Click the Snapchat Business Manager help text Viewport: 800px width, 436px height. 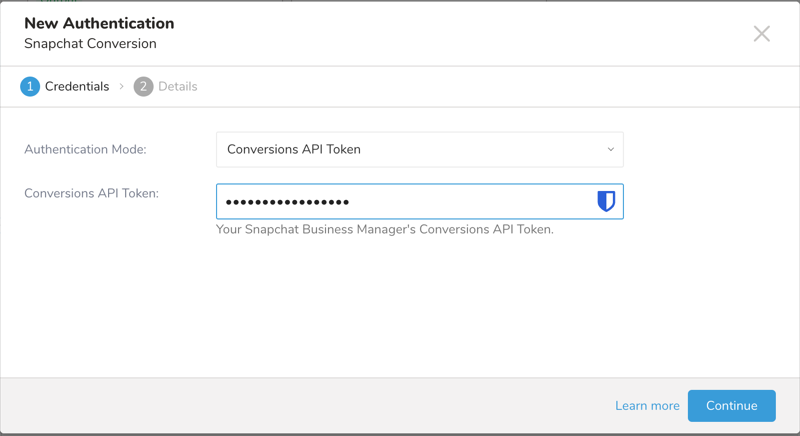coord(384,229)
